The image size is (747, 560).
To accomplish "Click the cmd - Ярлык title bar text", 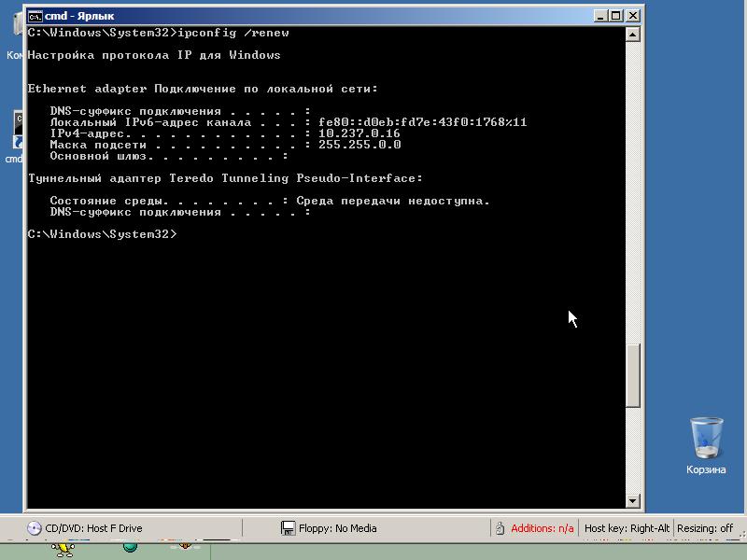I will click(x=79, y=16).
